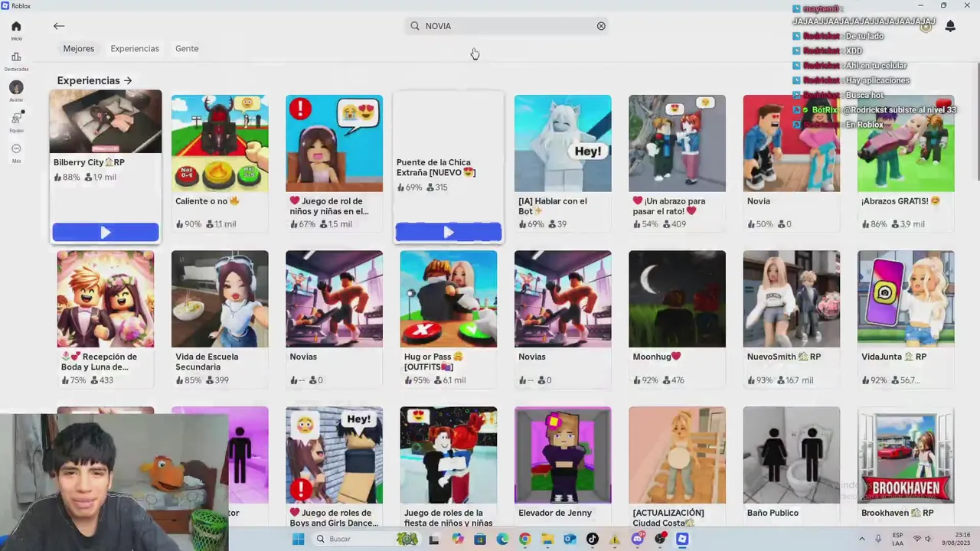Click the search field containing NOVIA
The width and height of the screenshot is (980, 551).
click(x=508, y=26)
